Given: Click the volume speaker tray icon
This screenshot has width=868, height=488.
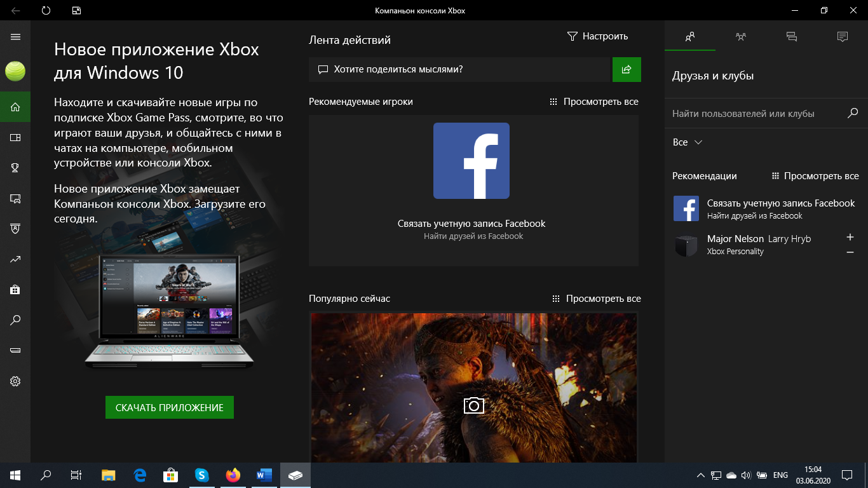Looking at the screenshot, I should pos(746,475).
